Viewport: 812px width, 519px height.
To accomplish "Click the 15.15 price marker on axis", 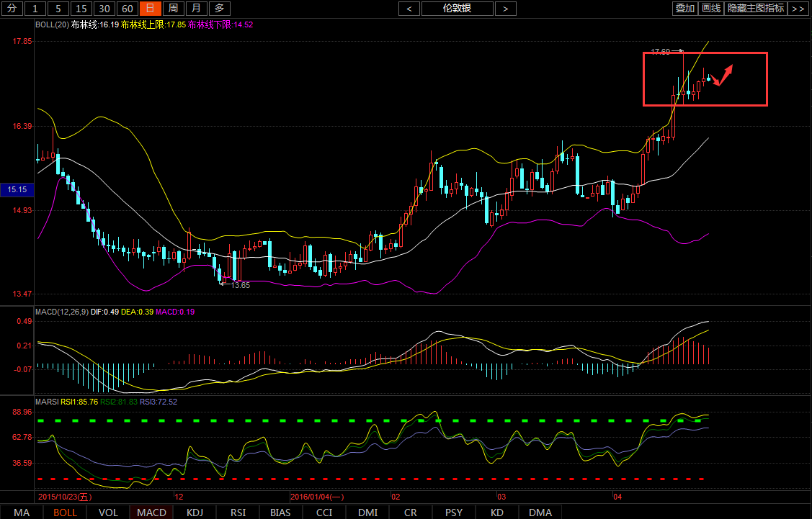I will pos(17,189).
